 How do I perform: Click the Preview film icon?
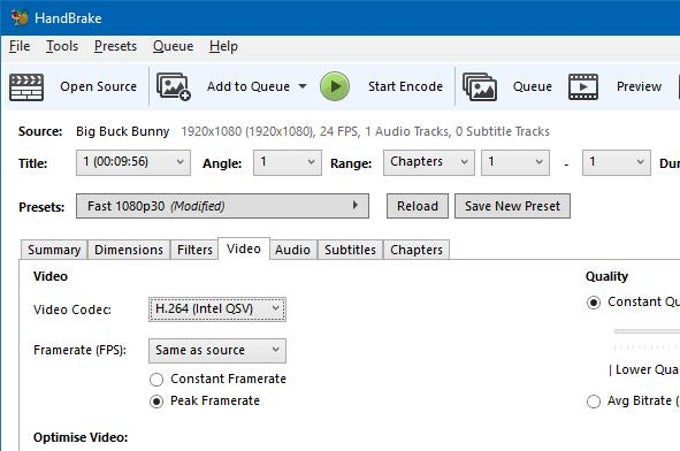tap(584, 87)
